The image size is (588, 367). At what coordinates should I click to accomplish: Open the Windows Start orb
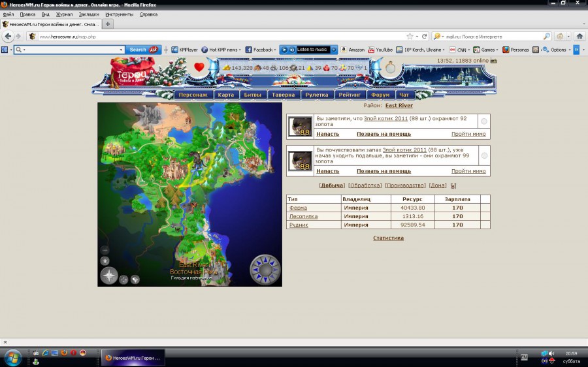point(13,357)
